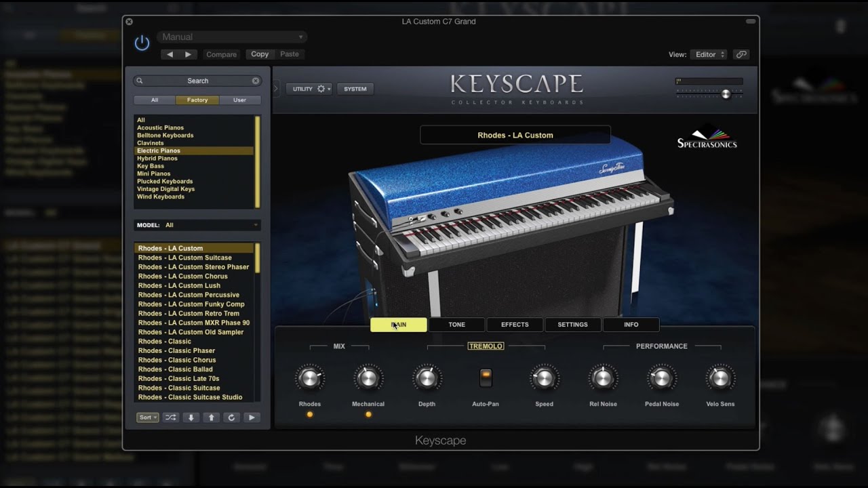Screen dimensions: 868x488
Task: Click the shuffle patches icon
Action: 171,418
